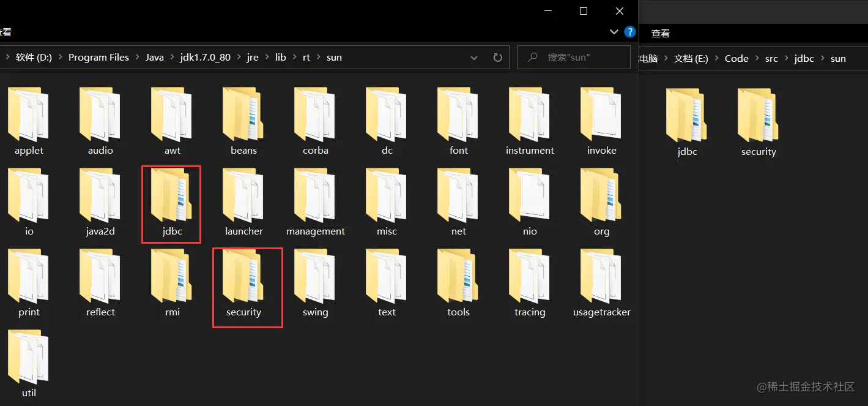Go to 软件 (D:) in address bar
868x406 pixels.
click(x=34, y=58)
